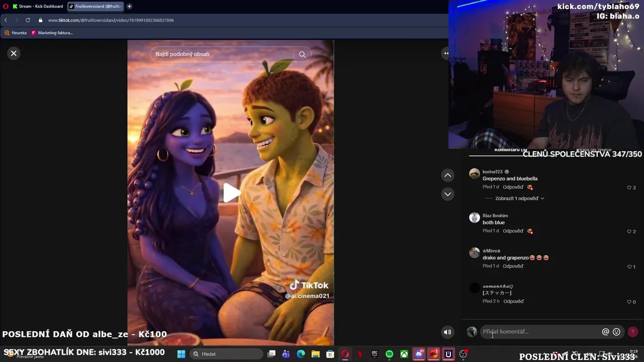Like ☆Mirre☆'s comment
Image resolution: width=644 pixels, height=362 pixels.
click(x=629, y=266)
